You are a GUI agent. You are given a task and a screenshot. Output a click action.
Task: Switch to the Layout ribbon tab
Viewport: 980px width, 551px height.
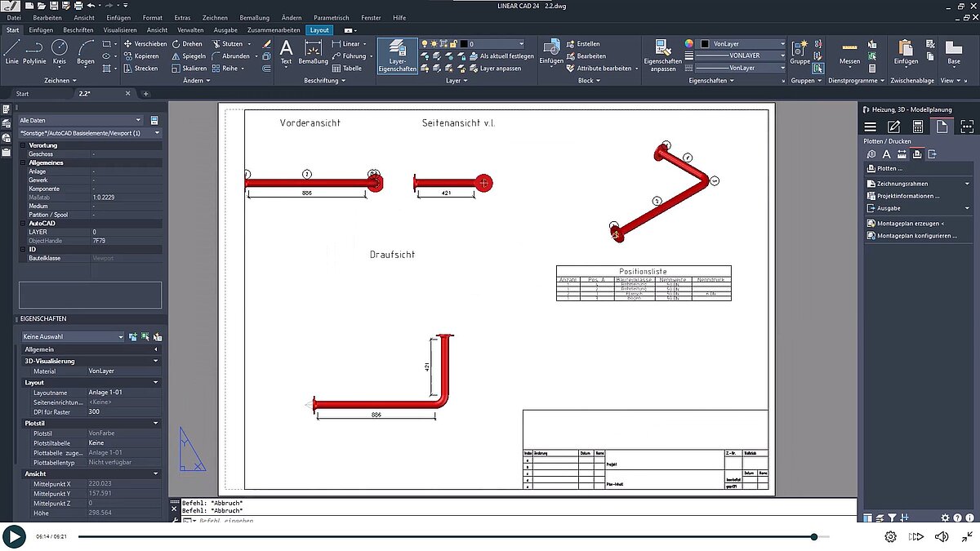pos(319,29)
